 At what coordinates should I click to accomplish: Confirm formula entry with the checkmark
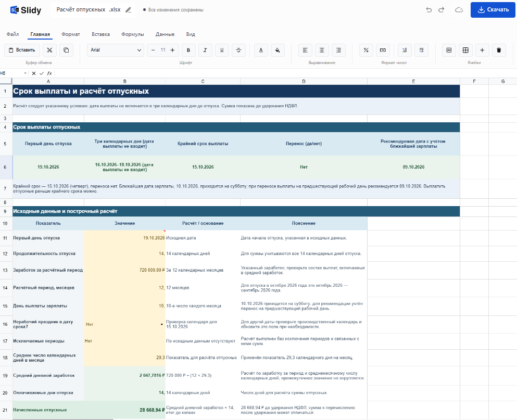click(x=42, y=73)
